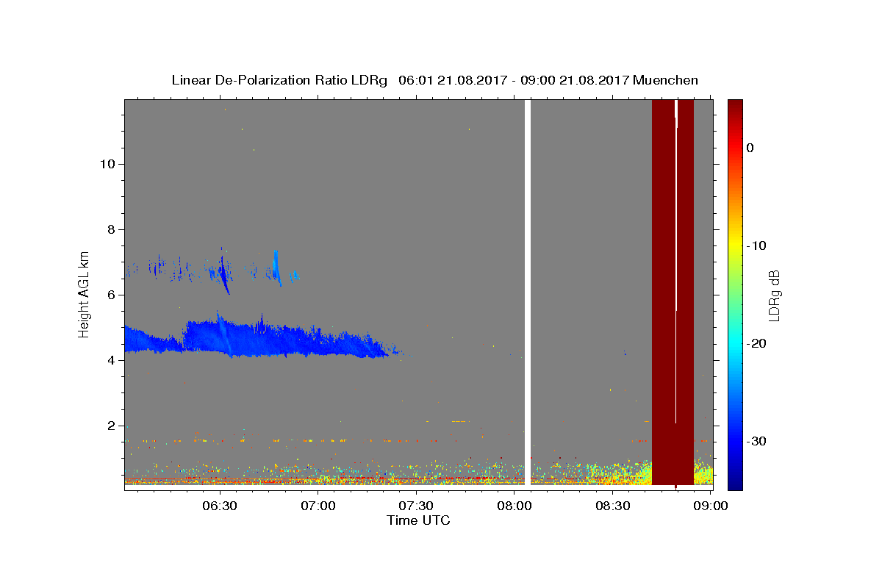Select the 07:00 time tick label

pyautogui.click(x=318, y=506)
